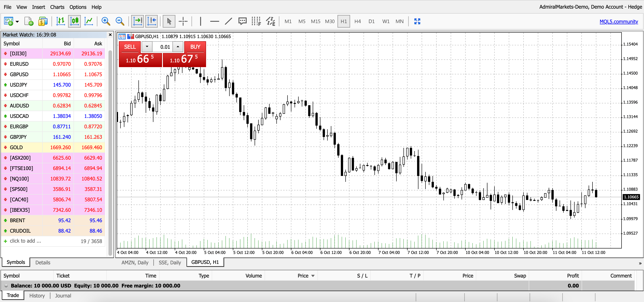This screenshot has height=302, width=644.
Task: Open the History tab
Action: [37, 296]
